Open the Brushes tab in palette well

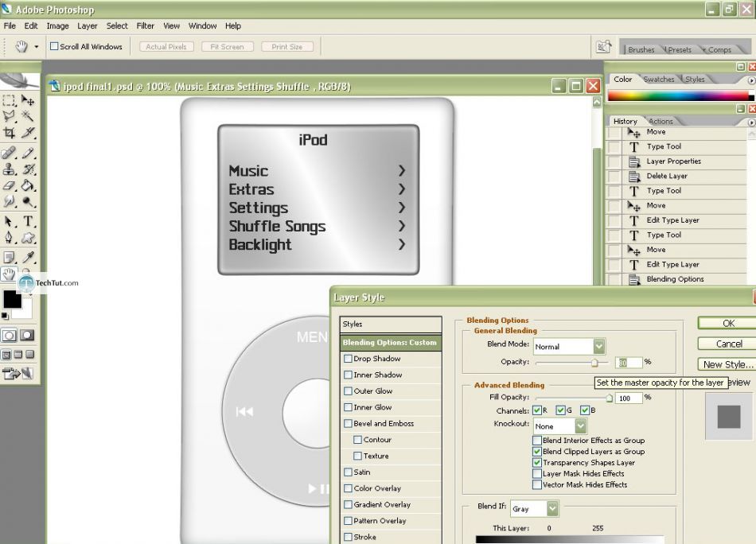pos(641,49)
